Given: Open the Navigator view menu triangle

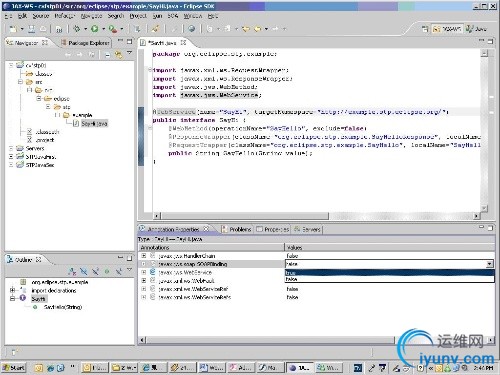Looking at the screenshot, I should pyautogui.click(x=129, y=53).
